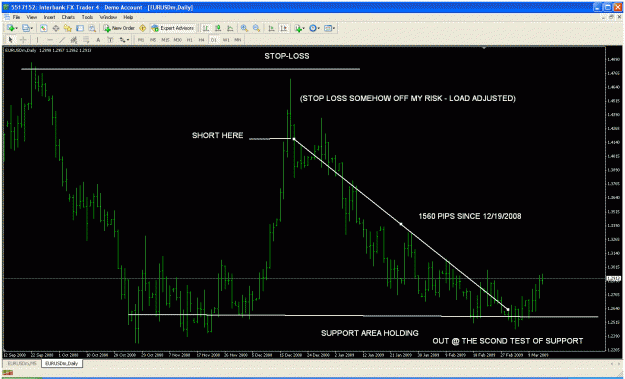Switch to M1 timeframe
Viewport: 625px width, 379px height.
(141, 39)
